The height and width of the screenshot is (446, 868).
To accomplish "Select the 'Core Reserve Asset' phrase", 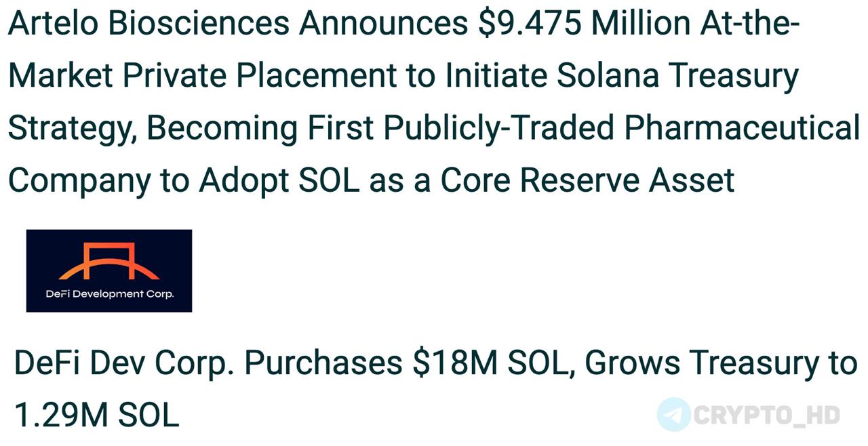I will pos(587,180).
